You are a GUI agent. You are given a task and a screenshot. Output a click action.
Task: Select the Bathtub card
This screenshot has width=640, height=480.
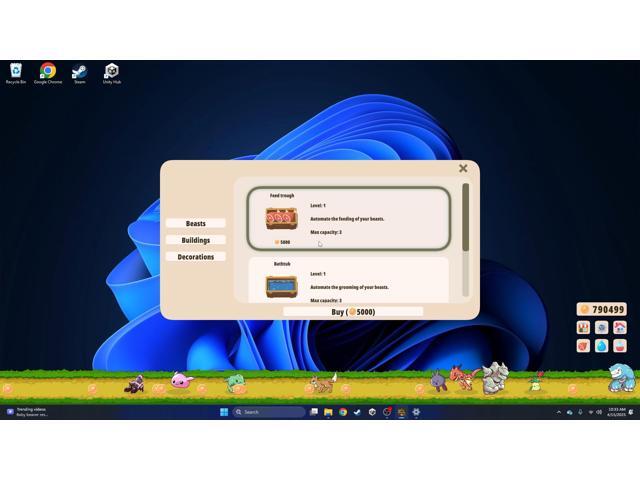(x=349, y=280)
